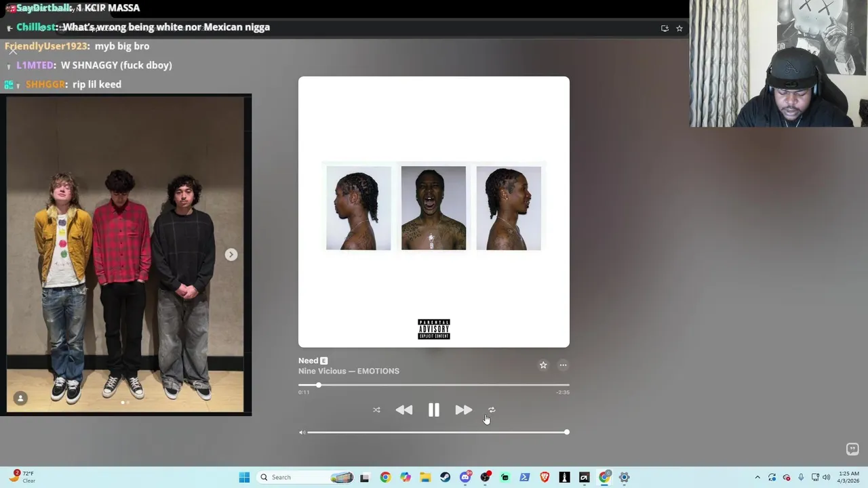
Task: Click the elapsed time "0:11" label
Action: tap(304, 392)
